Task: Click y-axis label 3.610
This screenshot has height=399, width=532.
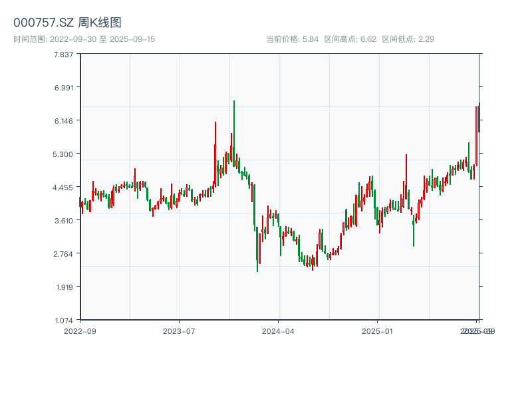Action: (x=63, y=221)
